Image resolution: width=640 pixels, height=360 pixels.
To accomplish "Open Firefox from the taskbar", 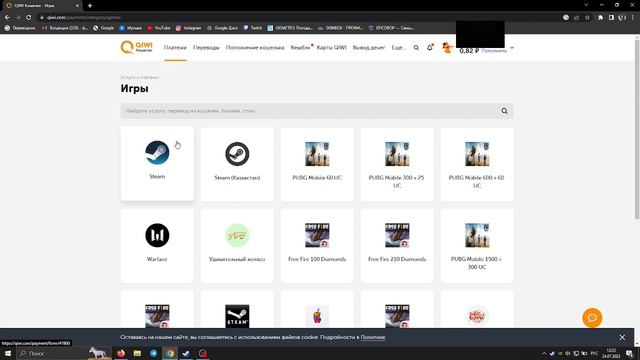I will click(x=121, y=353).
